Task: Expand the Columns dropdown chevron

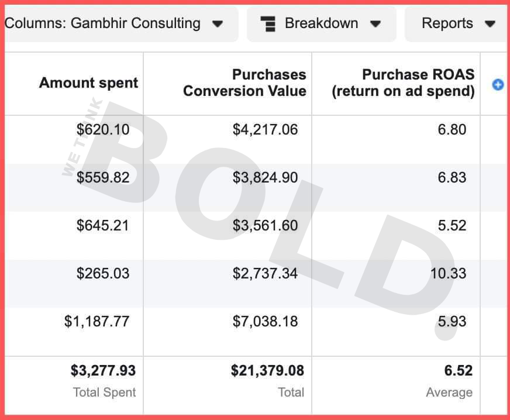Action: pyautogui.click(x=217, y=24)
